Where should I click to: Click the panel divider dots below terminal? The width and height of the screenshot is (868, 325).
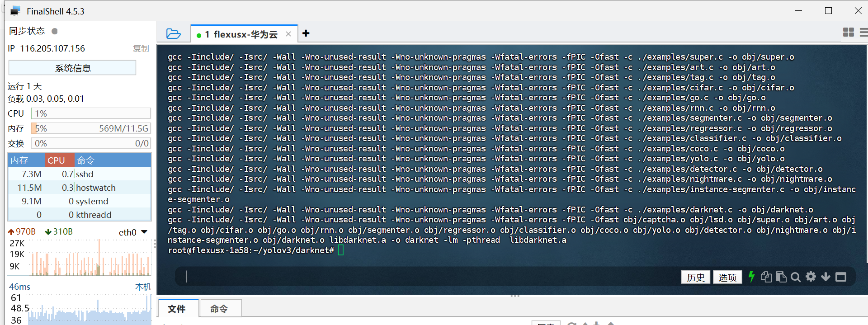click(x=515, y=296)
